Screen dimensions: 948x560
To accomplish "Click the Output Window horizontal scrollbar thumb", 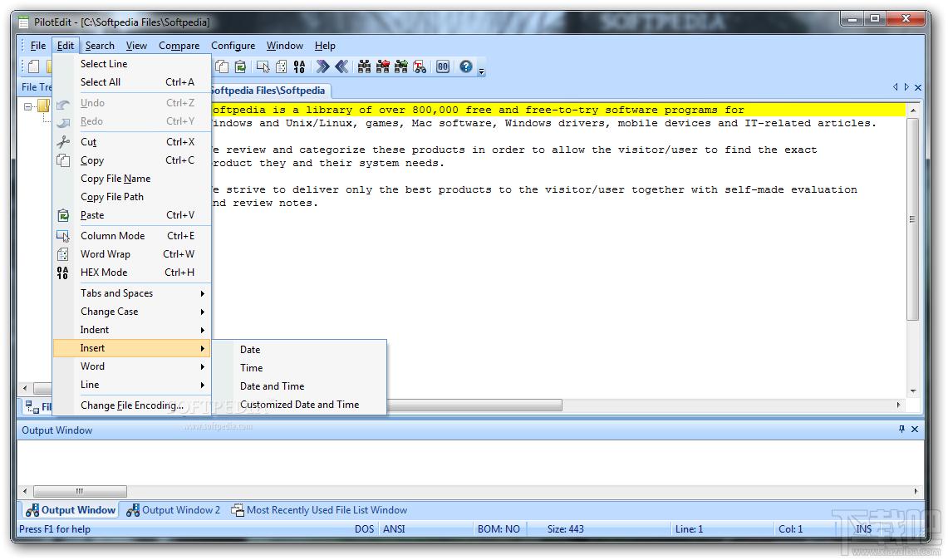I will click(x=80, y=492).
